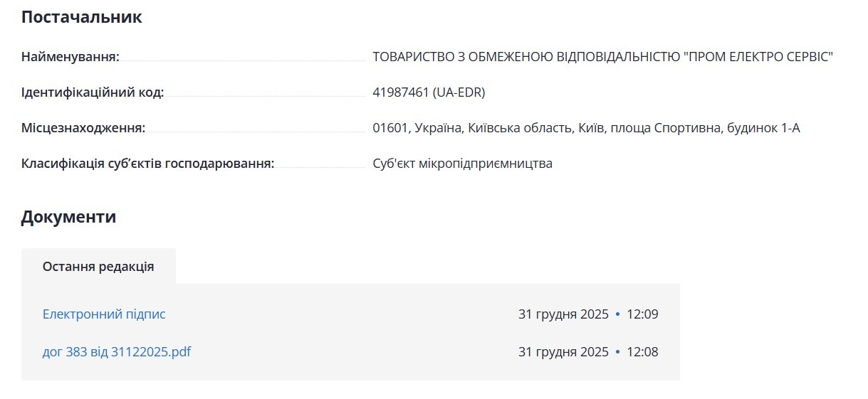Screen dimensions: 868x399
Task: Click the 12:09 timestamp
Action: point(642,314)
